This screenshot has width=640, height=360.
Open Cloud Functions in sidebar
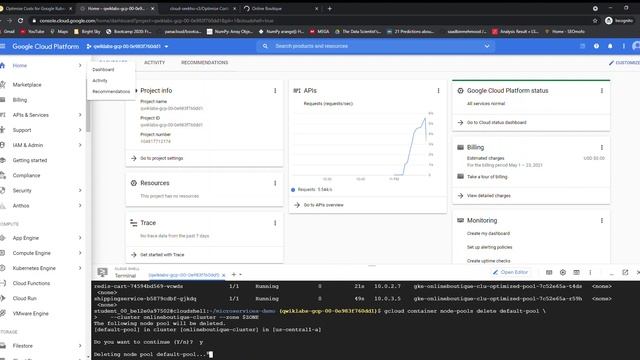(31, 283)
